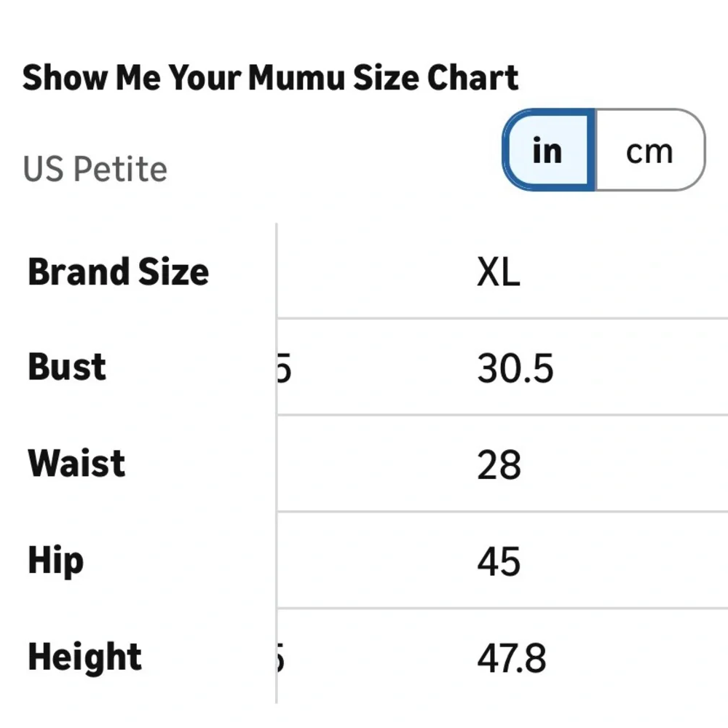Select the Bust row header
The image size is (728, 728).
click(67, 367)
